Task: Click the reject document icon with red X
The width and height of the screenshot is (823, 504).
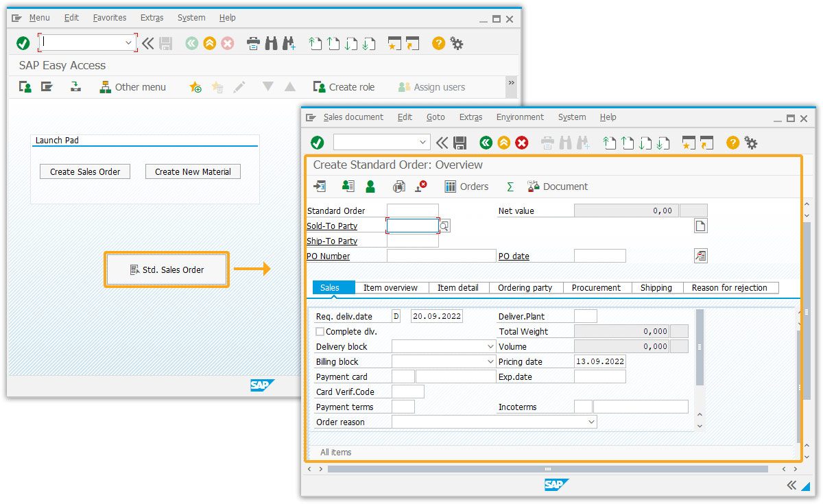Action: coord(422,187)
